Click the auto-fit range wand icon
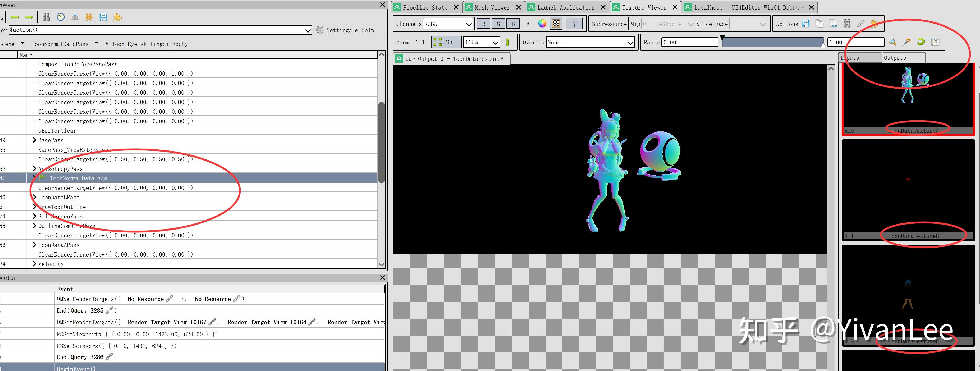This screenshot has height=371, width=980. point(906,42)
